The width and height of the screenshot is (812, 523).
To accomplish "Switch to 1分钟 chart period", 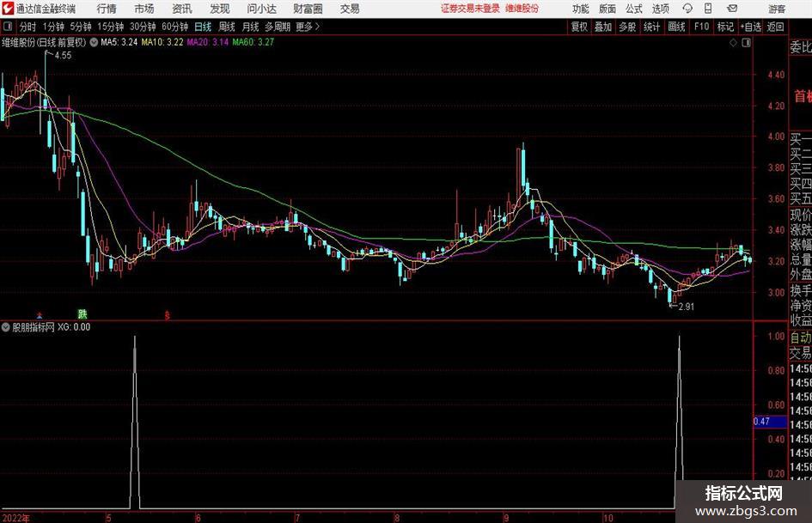I will [53, 27].
